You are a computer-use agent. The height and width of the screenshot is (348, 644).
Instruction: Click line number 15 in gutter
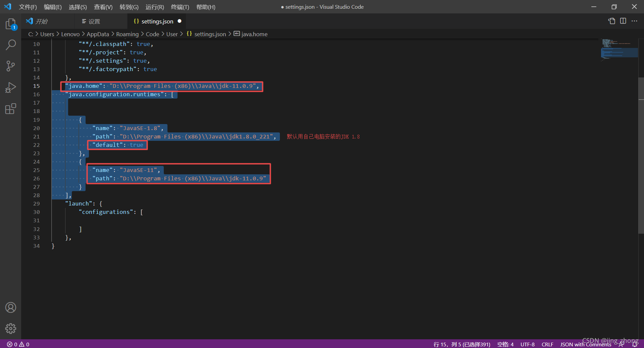point(36,86)
